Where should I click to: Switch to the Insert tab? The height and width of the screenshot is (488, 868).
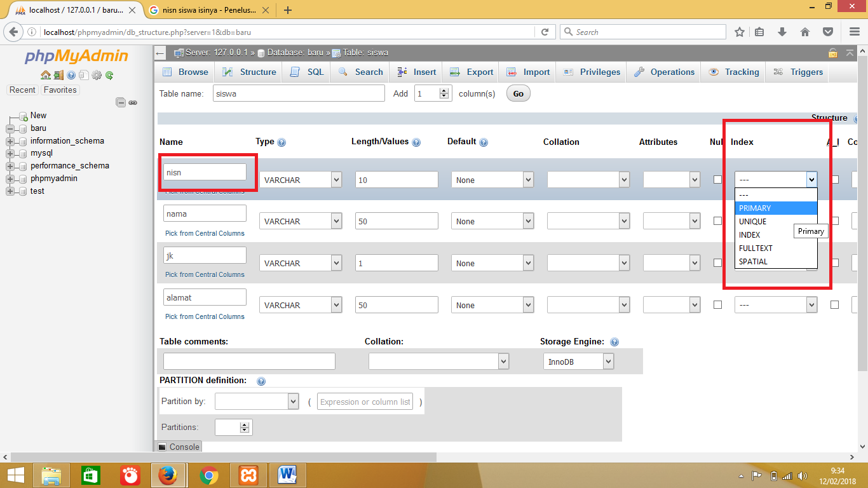(x=416, y=72)
